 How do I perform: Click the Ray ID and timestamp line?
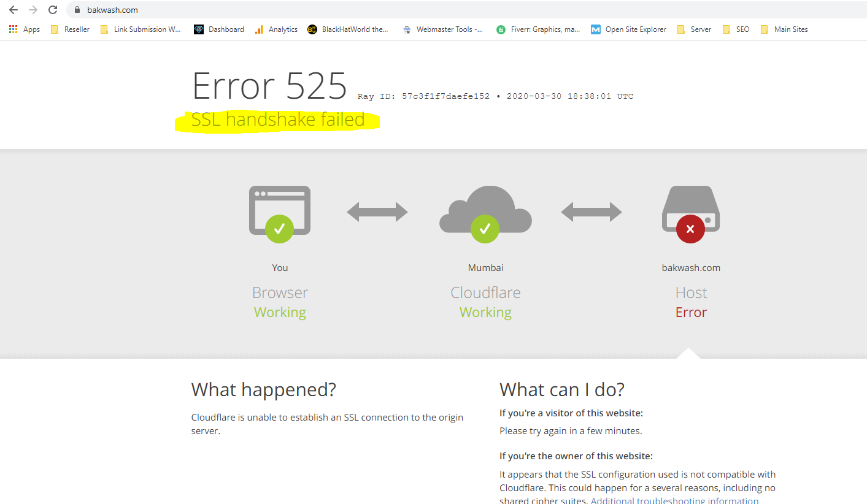pyautogui.click(x=496, y=96)
